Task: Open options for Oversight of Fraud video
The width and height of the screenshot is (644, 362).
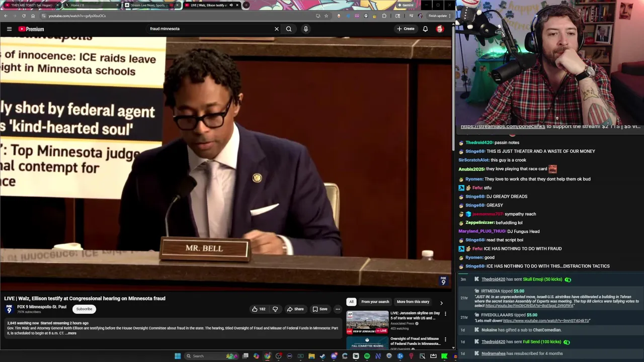Action: [x=445, y=339]
